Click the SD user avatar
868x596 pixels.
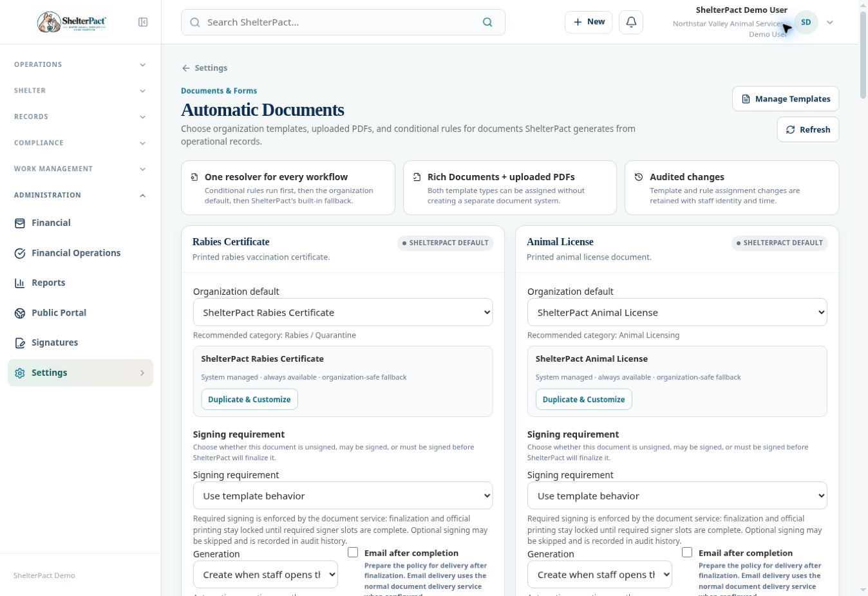[806, 22]
